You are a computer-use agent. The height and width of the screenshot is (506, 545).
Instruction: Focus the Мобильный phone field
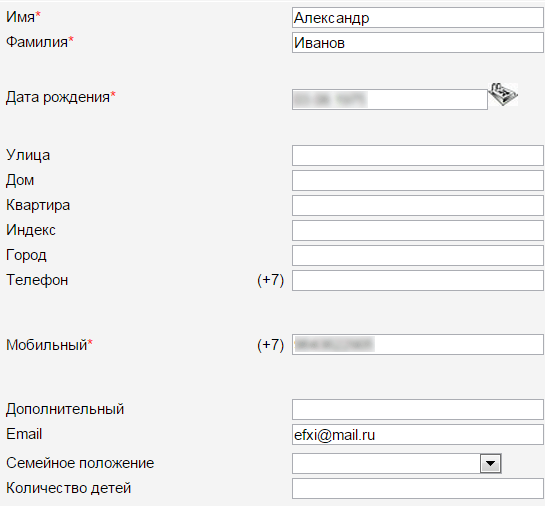(418, 344)
